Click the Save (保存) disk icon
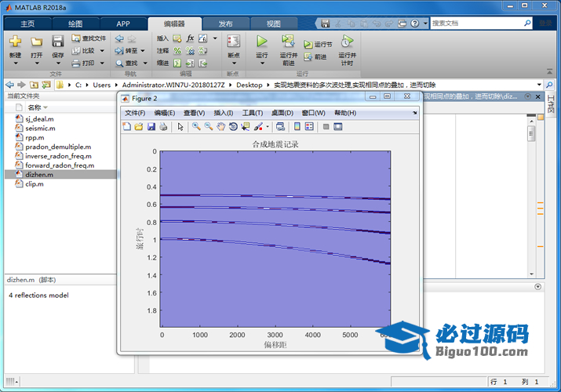Screen dimensions: 561x392 tap(57, 42)
